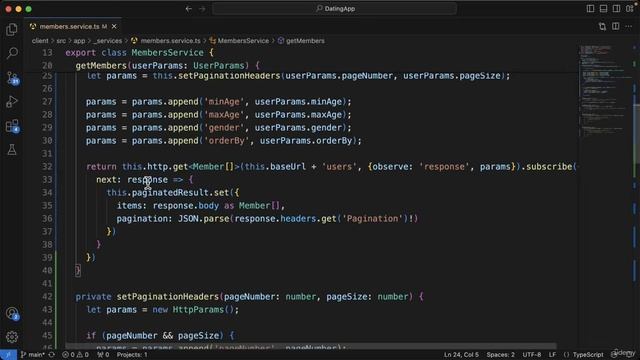Open the Search view in activity bar
Viewport: 640px width, 360px height.
pyautogui.click(x=12, y=53)
